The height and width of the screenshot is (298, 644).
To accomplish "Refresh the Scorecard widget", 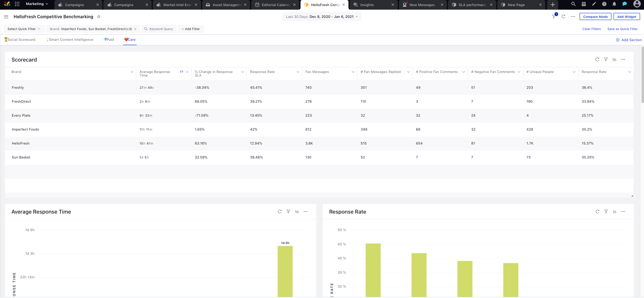I will click(597, 60).
